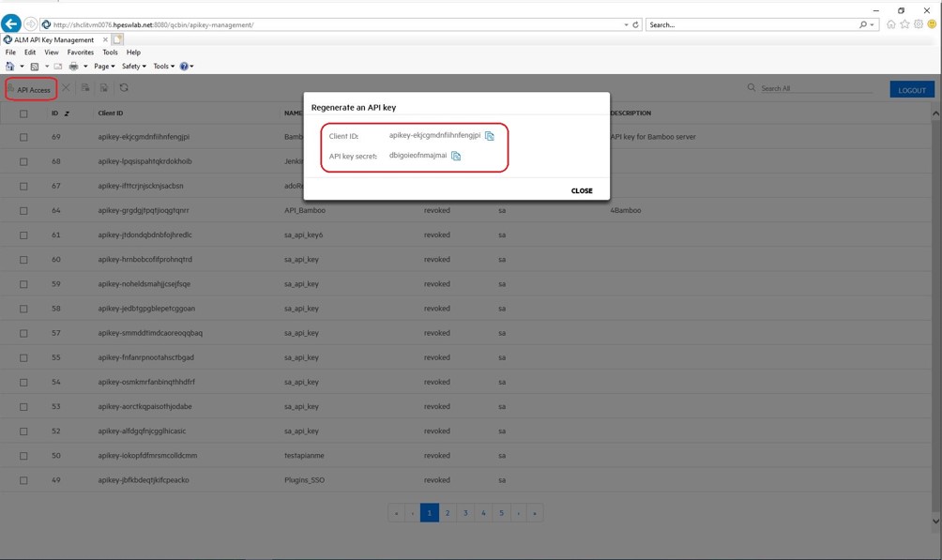
Task: Open the Safety dropdown menu
Action: tap(131, 66)
